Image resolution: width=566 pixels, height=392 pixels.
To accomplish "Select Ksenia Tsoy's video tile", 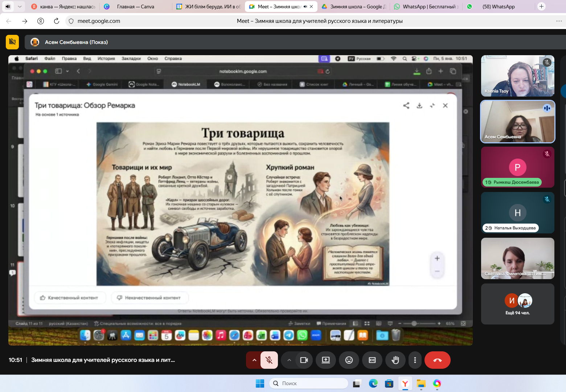I will click(517, 76).
